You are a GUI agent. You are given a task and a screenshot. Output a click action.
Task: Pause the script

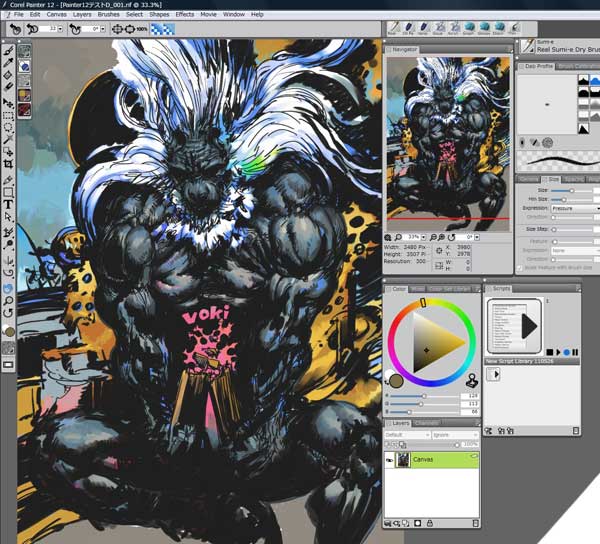[575, 352]
